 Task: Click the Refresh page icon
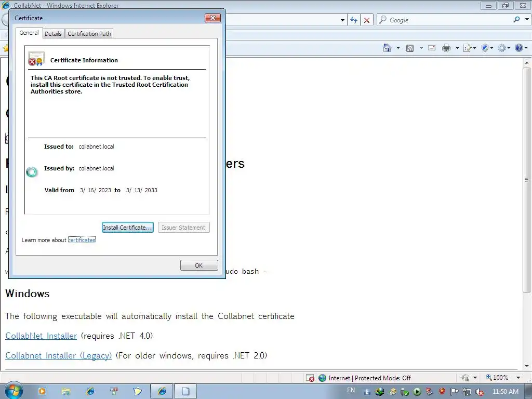[x=353, y=20]
